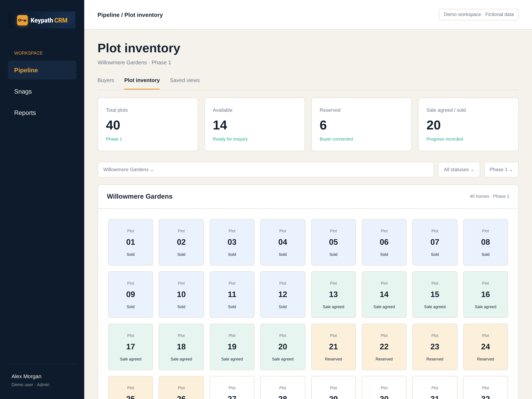Open Plot 14 Sale agreed tile
Viewport: 532px width, 399px height.
(384, 295)
